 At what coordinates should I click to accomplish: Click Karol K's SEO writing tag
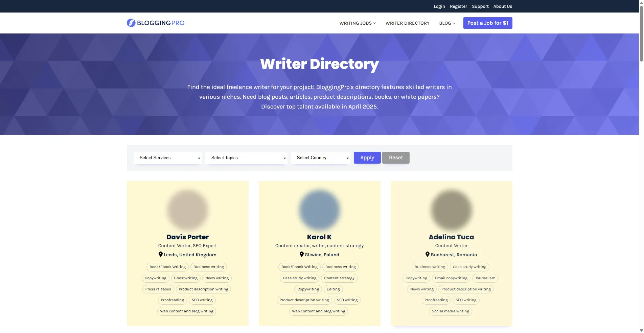coord(347,300)
